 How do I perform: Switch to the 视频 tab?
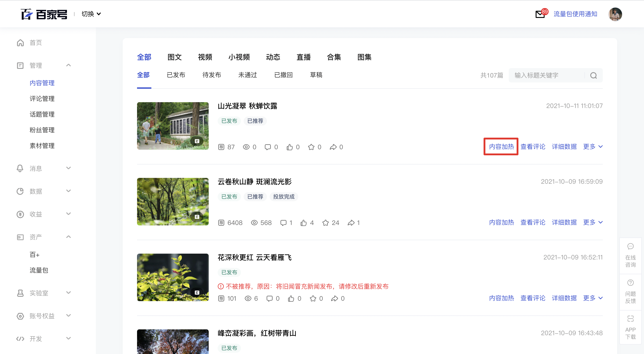click(x=205, y=57)
